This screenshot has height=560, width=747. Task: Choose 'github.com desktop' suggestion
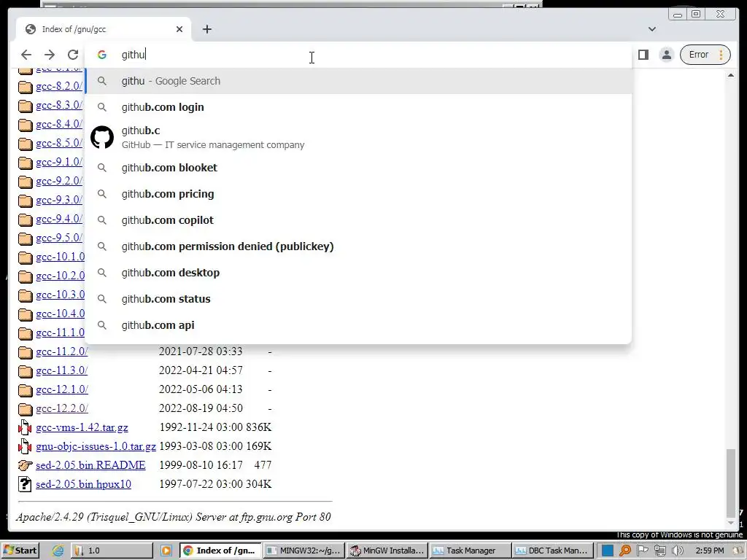pyautogui.click(x=358, y=273)
